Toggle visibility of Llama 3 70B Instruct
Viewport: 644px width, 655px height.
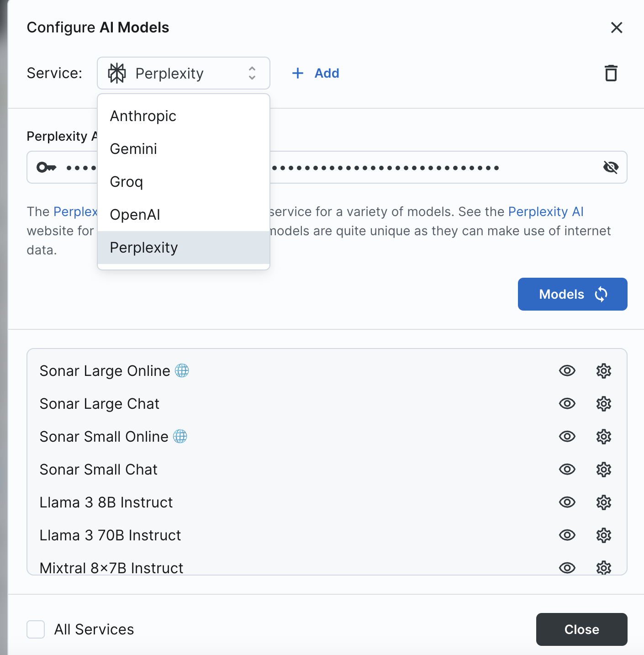click(567, 535)
